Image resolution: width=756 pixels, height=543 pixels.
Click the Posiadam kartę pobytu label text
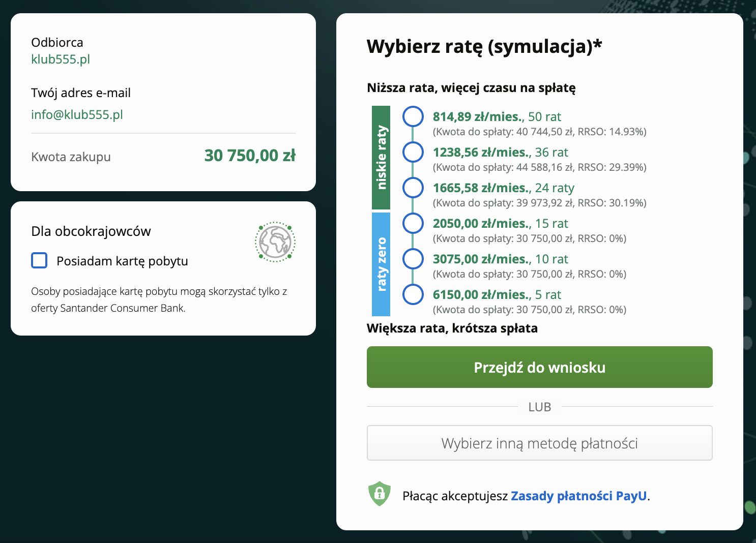tap(122, 261)
